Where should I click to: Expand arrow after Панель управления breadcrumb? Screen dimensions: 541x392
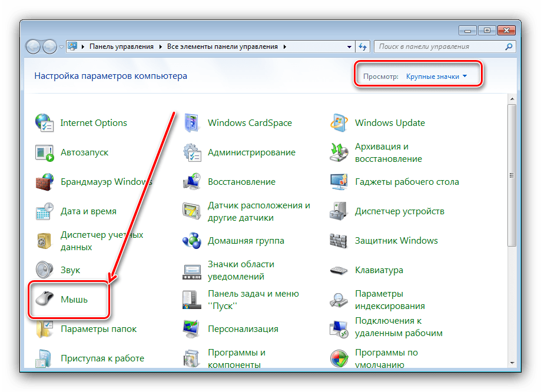(x=161, y=47)
